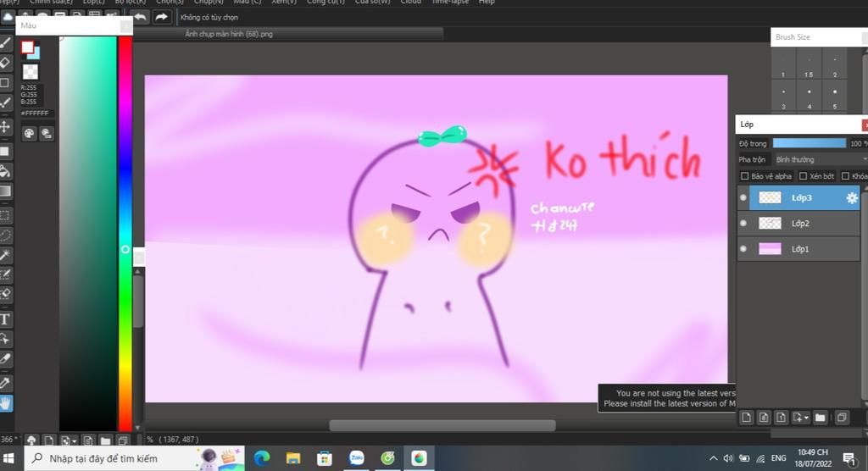Select the Select Eraser tool

point(6,294)
